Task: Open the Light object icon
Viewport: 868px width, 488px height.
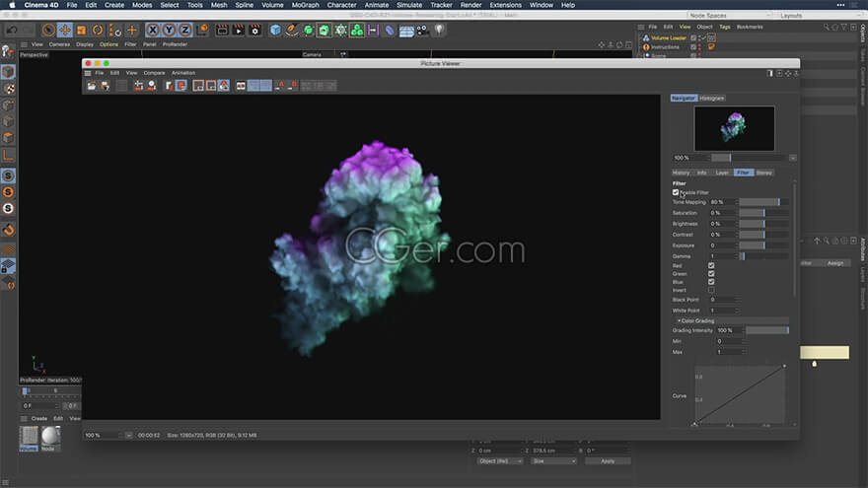Action: coord(439,30)
